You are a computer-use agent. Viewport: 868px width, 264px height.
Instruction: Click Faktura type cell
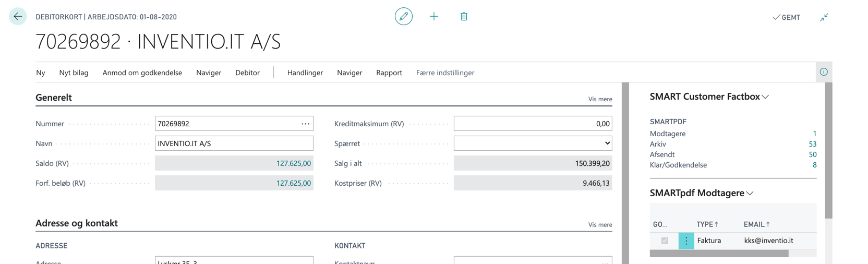tap(709, 241)
